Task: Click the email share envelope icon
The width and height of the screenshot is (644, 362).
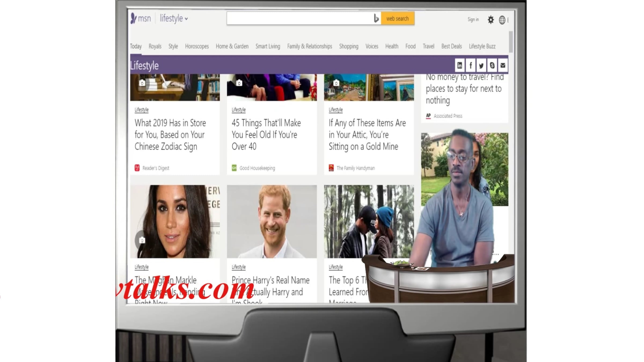Action: (x=503, y=65)
